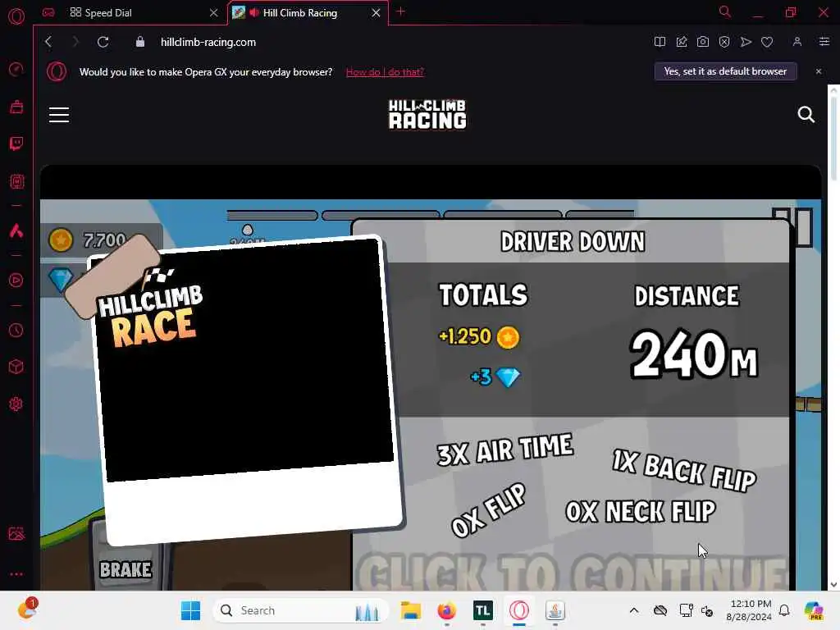Open the TL app in taskbar

click(x=482, y=610)
